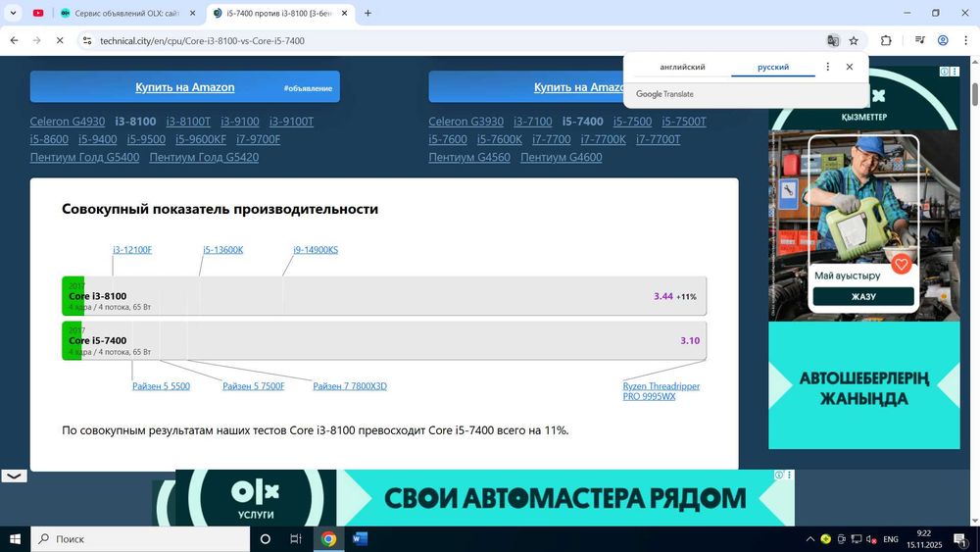Open the i5-8600 link
The image size is (980, 552).
[x=49, y=139]
